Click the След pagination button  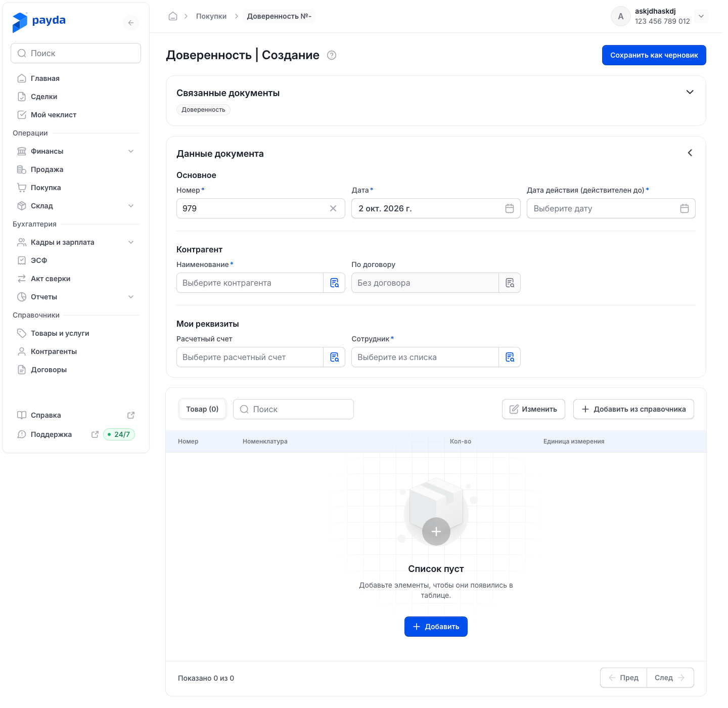click(x=670, y=678)
